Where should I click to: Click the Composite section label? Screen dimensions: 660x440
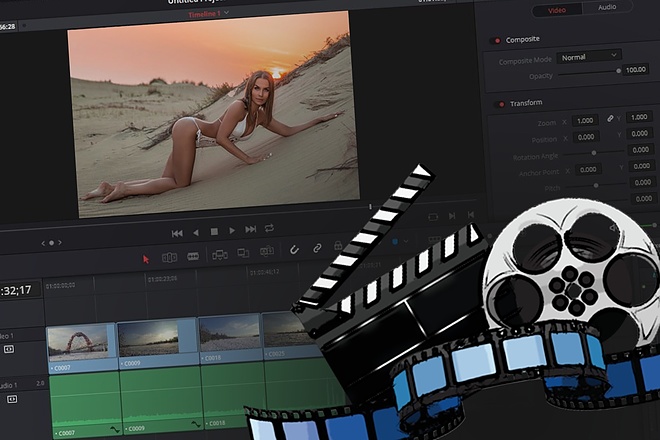[522, 39]
